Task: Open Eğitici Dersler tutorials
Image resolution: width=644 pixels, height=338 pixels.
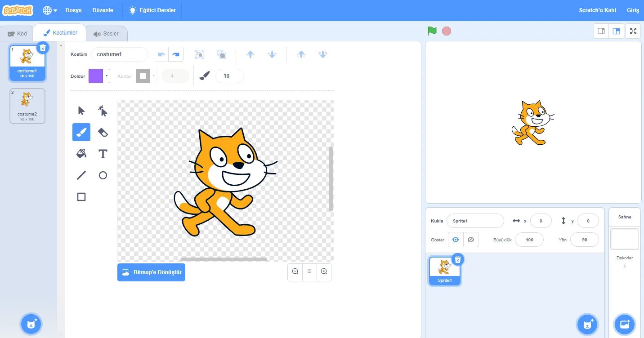Action: coord(152,10)
